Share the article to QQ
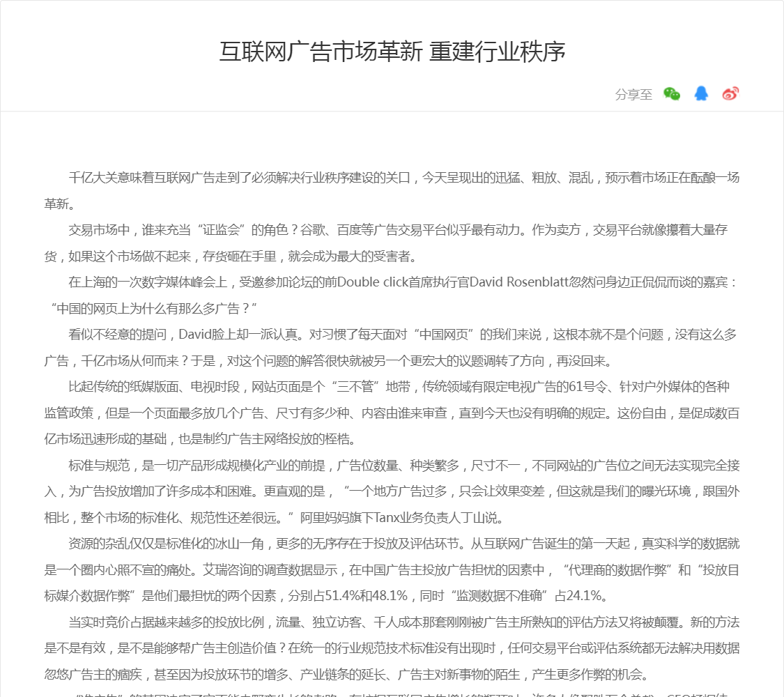 tap(701, 94)
